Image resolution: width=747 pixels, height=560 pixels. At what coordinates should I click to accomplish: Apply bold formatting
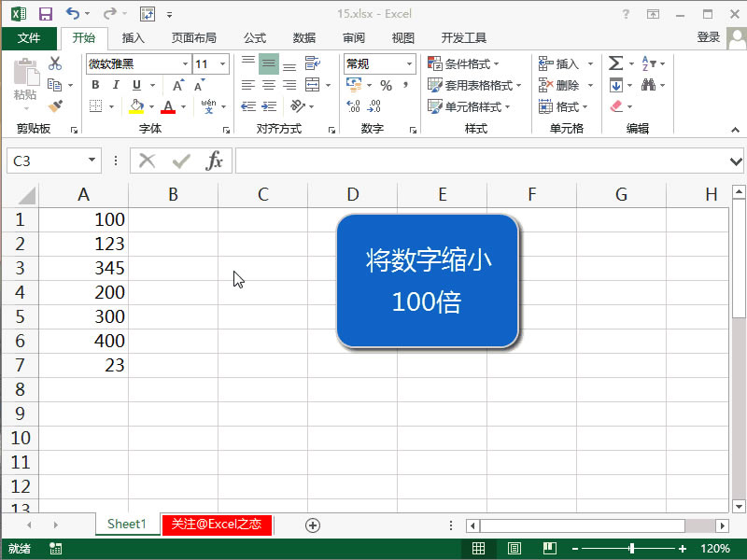pyautogui.click(x=93, y=83)
